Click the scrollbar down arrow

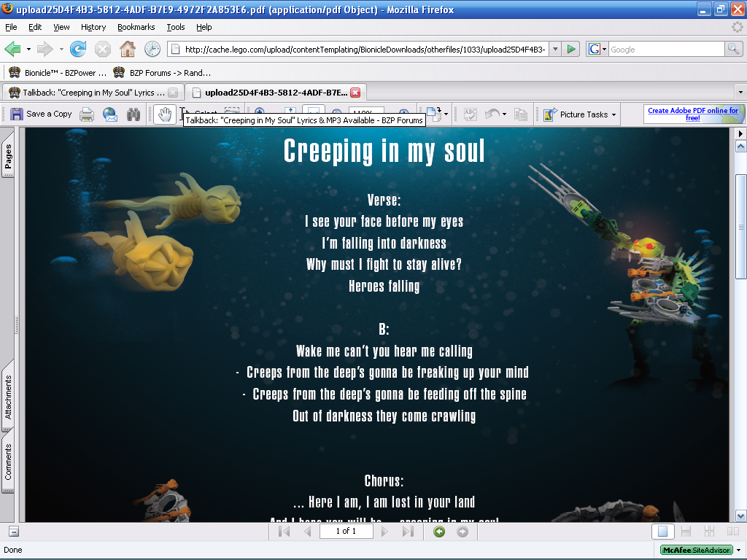pos(741,516)
